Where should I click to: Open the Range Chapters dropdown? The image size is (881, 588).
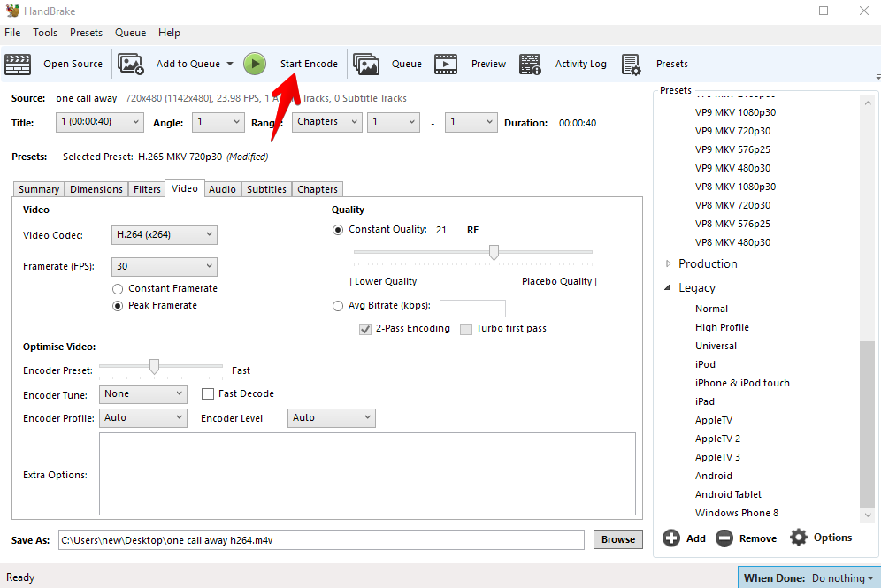pyautogui.click(x=327, y=122)
